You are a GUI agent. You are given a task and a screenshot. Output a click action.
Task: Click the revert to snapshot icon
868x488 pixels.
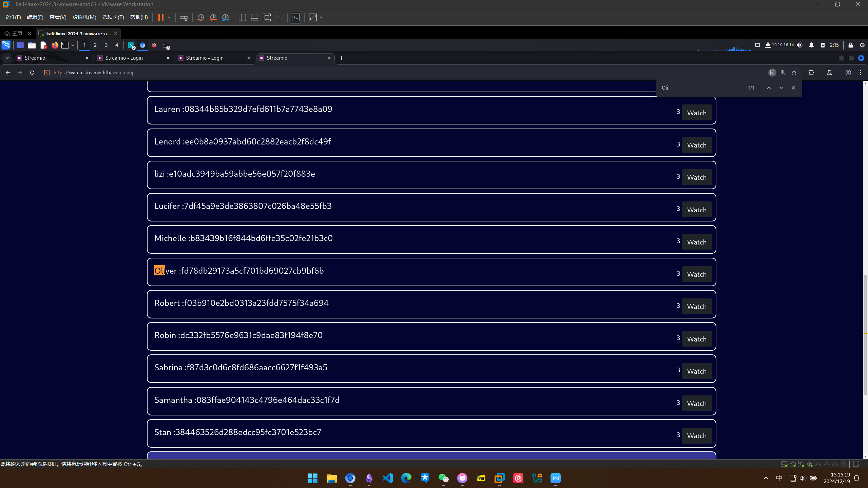pyautogui.click(x=213, y=18)
